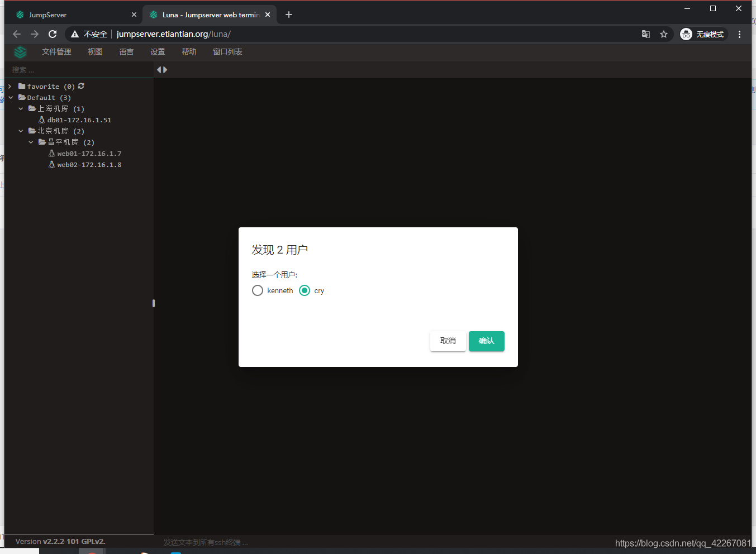Click the Linux icon beside web01-172.16.1.7
756x554 pixels.
51,154
